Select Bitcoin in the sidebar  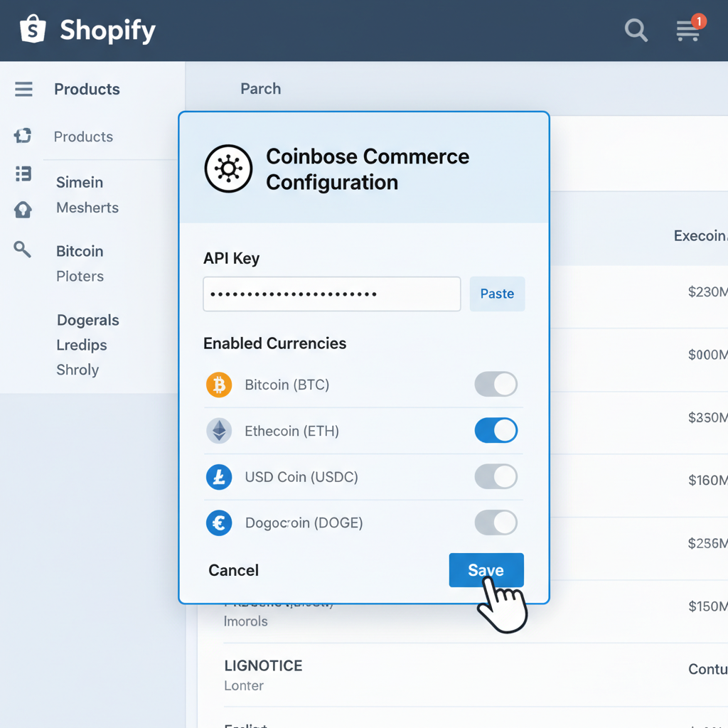pos(79,251)
